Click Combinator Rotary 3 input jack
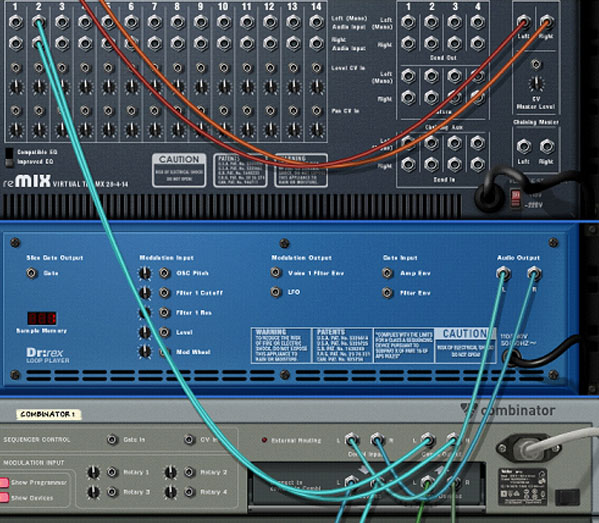The width and height of the screenshot is (599, 523). (x=112, y=492)
